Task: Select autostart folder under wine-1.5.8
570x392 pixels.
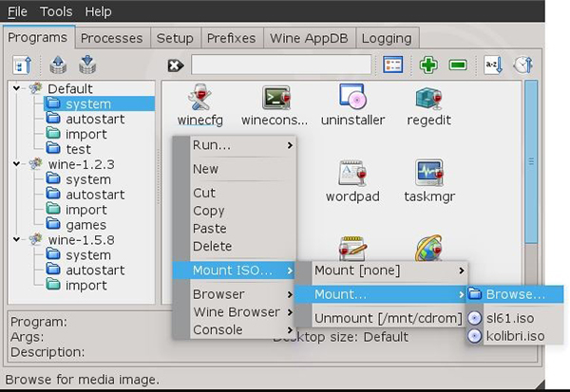Action: point(85,271)
